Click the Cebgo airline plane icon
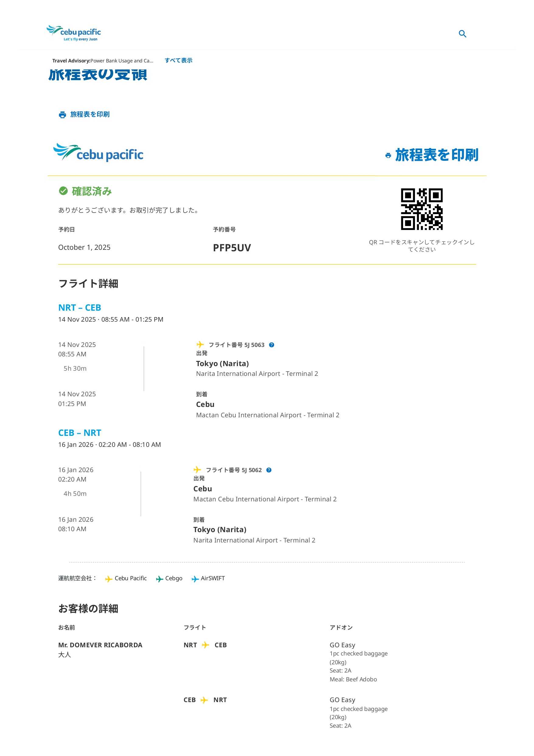 [160, 579]
